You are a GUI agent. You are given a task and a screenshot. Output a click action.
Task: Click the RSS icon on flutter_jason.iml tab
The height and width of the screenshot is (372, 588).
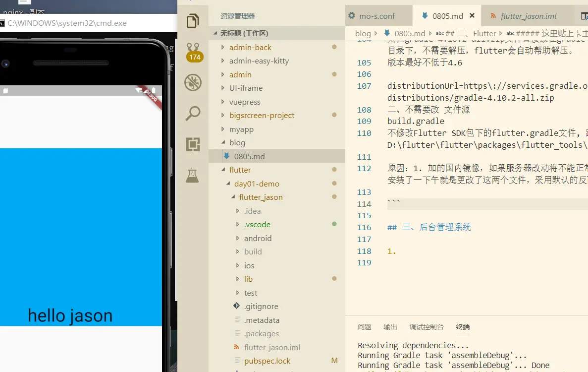(493, 16)
